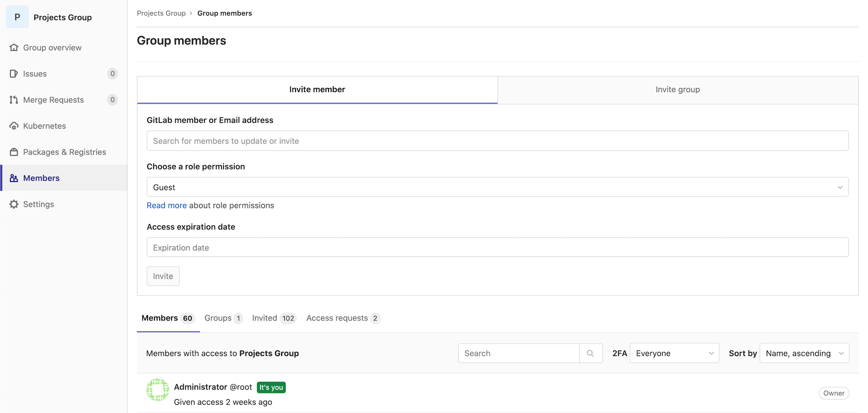Expand the Guest role permission dropdown

pyautogui.click(x=497, y=187)
